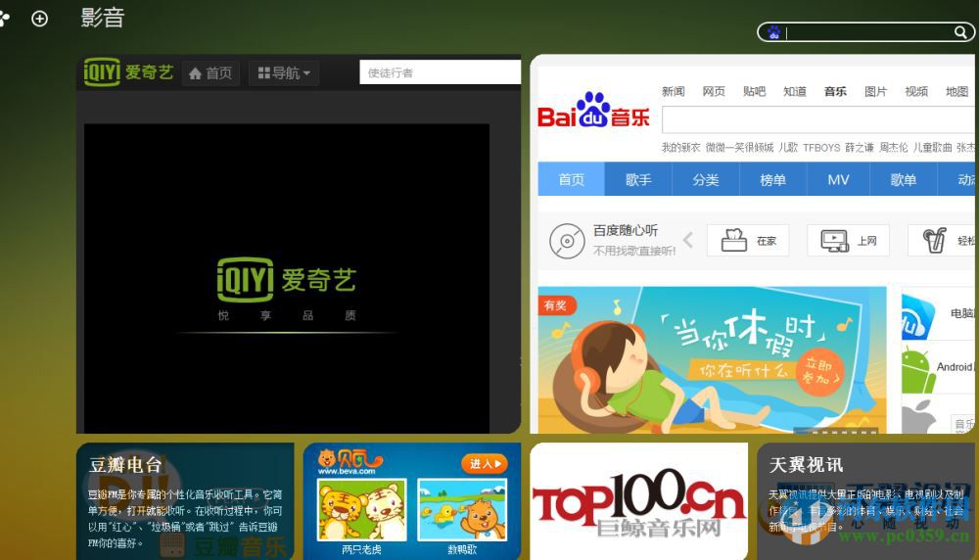The height and width of the screenshot is (560, 979).
Task: Select the 歌手 tab
Action: coord(638,180)
